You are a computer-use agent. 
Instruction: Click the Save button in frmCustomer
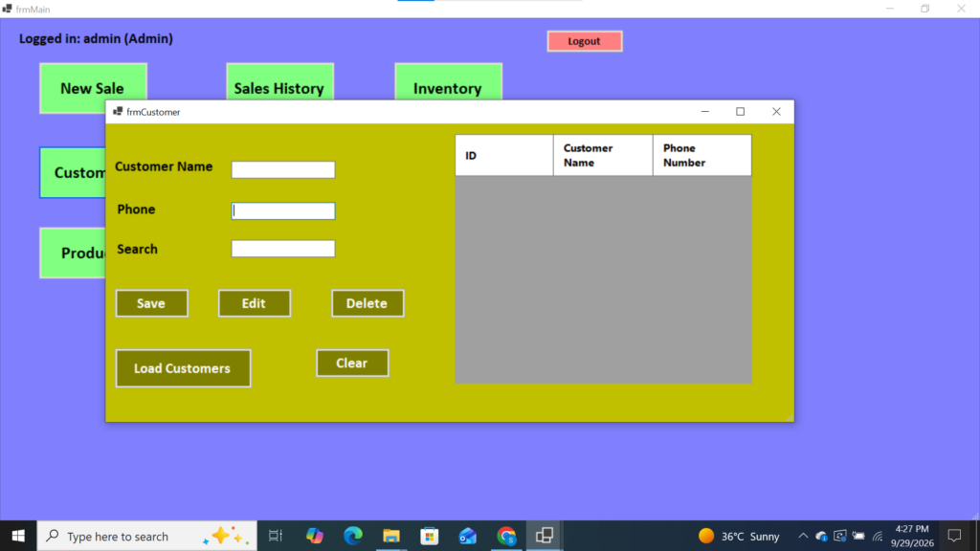click(152, 303)
